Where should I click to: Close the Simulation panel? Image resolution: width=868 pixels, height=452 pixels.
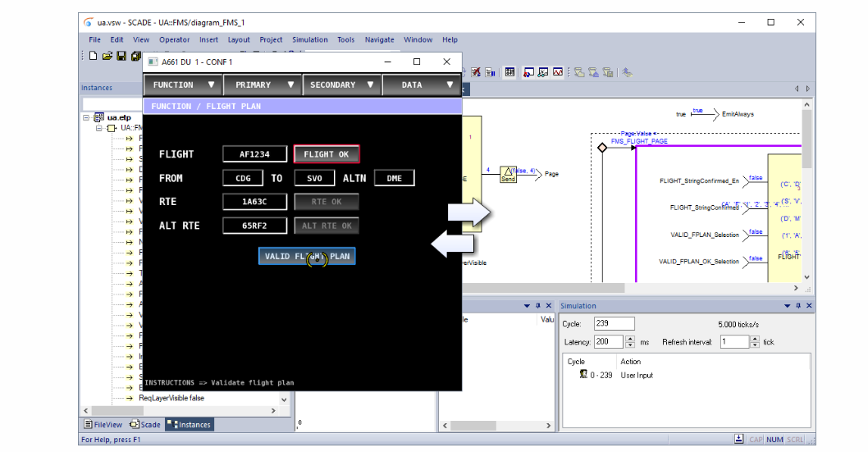809,305
